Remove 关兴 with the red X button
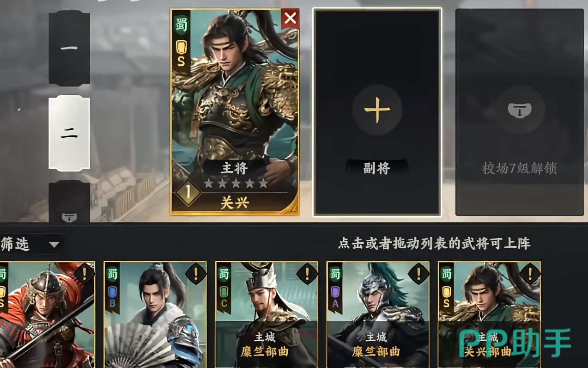The width and height of the screenshot is (588, 368). tap(290, 19)
